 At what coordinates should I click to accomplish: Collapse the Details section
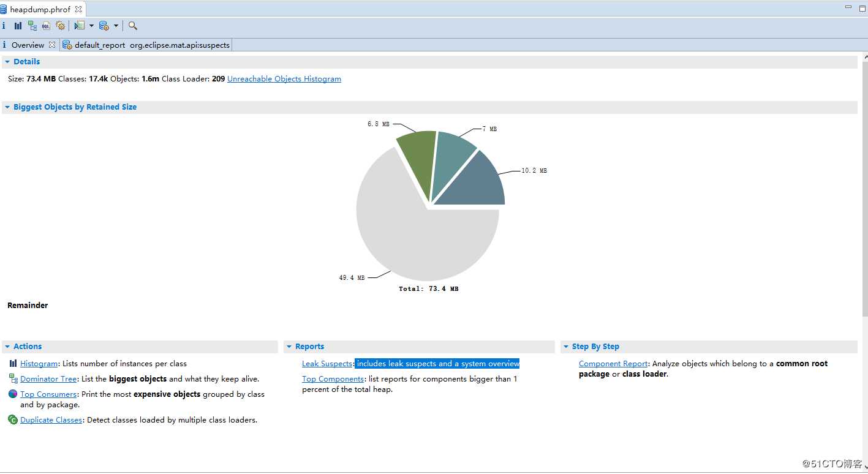click(7, 62)
